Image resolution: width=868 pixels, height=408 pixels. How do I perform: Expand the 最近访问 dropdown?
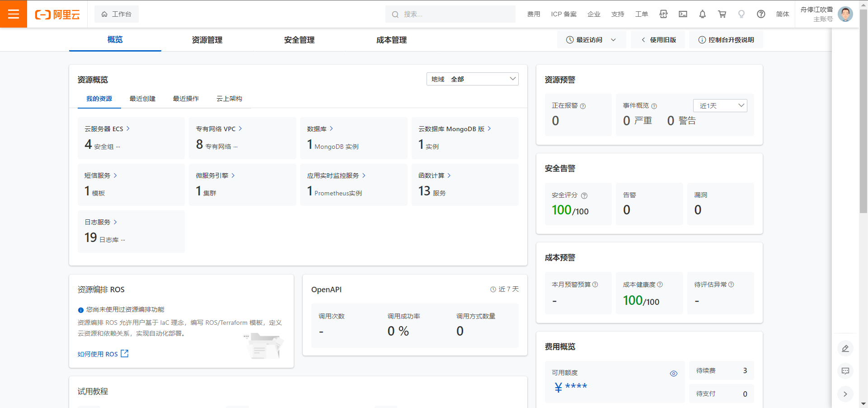click(x=591, y=40)
